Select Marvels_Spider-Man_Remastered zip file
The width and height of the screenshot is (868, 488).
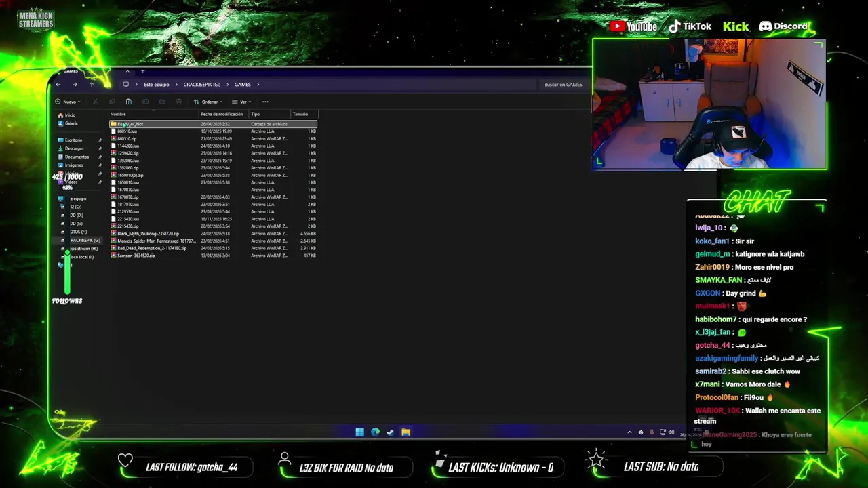[x=213, y=241]
